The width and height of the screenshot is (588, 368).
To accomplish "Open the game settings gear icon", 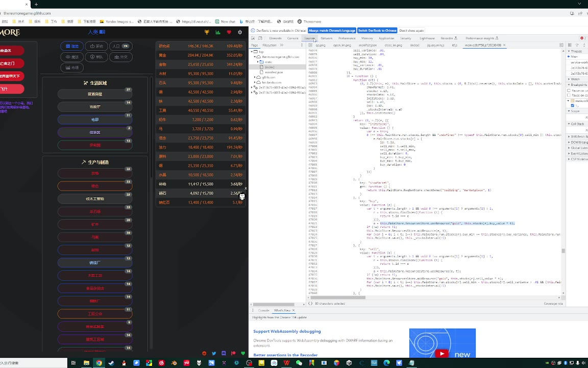I will 240,32.
